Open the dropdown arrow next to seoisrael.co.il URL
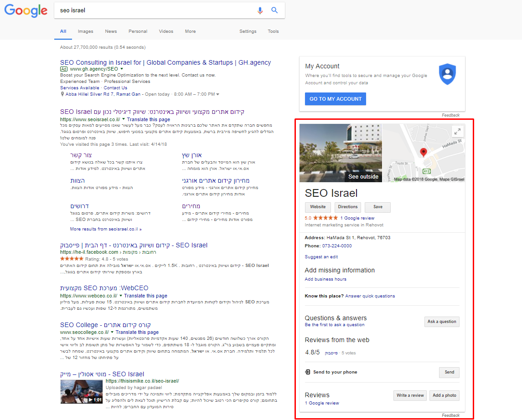This screenshot has height=420, width=522. tap(124, 119)
